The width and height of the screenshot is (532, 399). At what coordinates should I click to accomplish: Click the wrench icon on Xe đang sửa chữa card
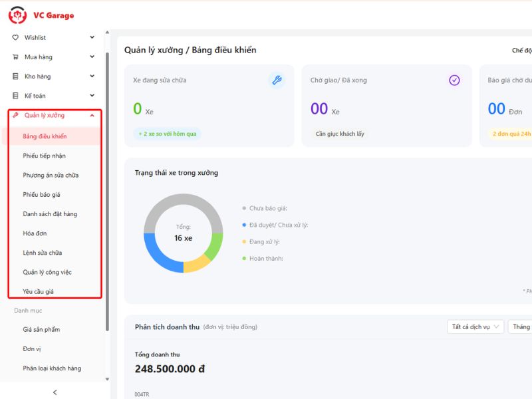click(x=277, y=80)
